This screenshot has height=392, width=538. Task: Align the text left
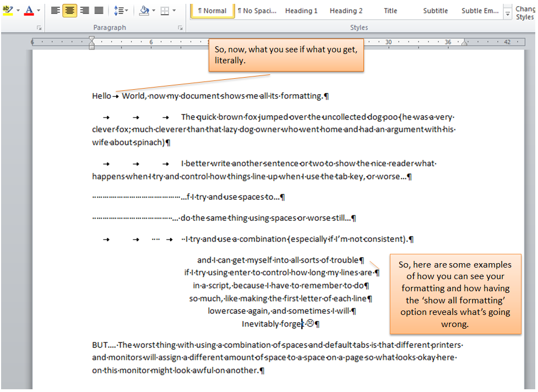(x=55, y=10)
